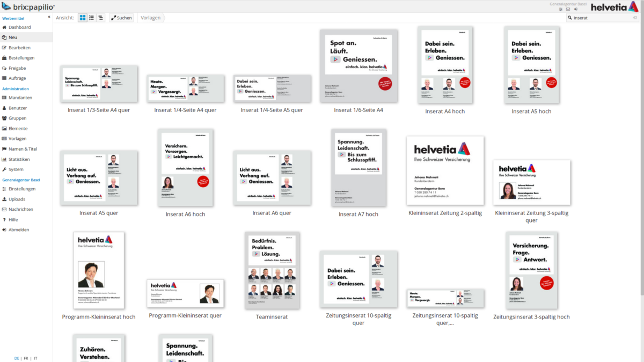
Task: Click the Werbemittel section heading
Action: (x=13, y=18)
